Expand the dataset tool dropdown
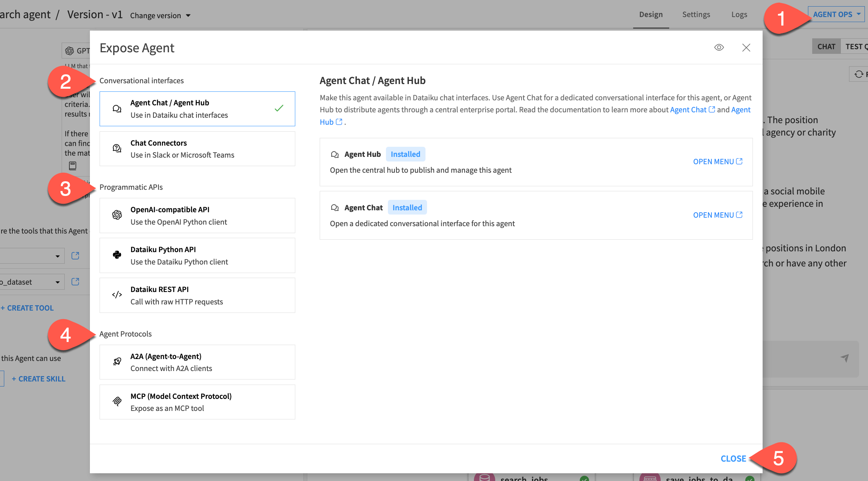868x481 pixels. click(x=32, y=282)
